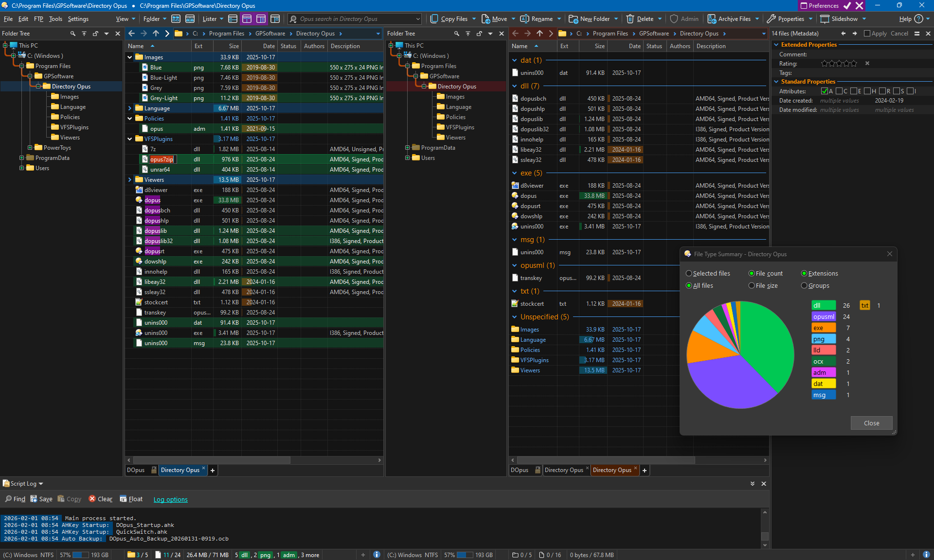Image resolution: width=934 pixels, height=560 pixels.
Task: Open the Opus search field dropdown
Action: pos(418,19)
